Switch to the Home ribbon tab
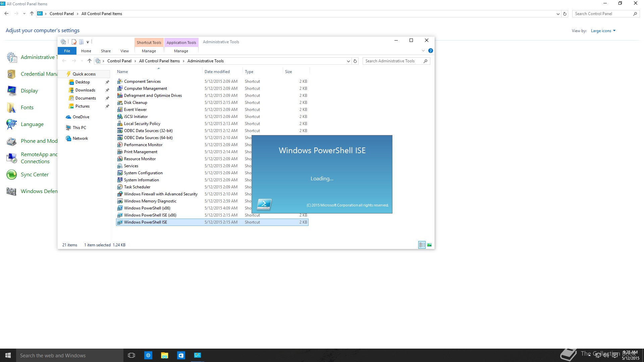Viewport: 644px width, 362px height. (86, 51)
